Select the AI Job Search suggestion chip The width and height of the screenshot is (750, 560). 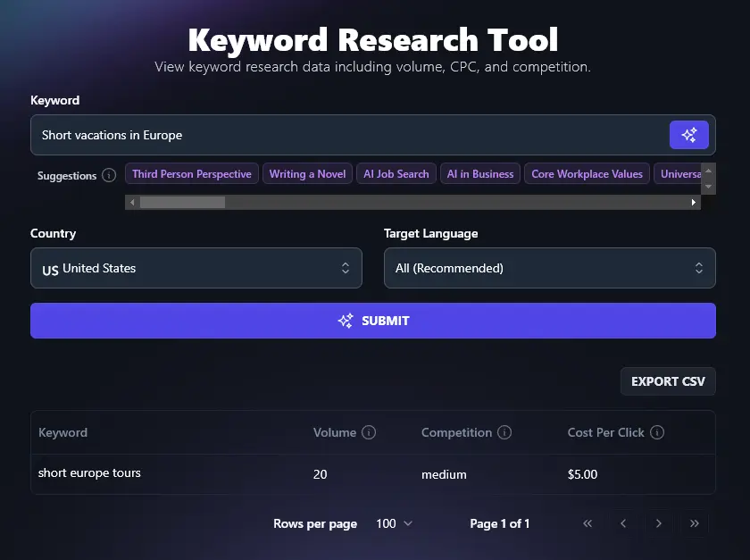pyautogui.click(x=396, y=173)
